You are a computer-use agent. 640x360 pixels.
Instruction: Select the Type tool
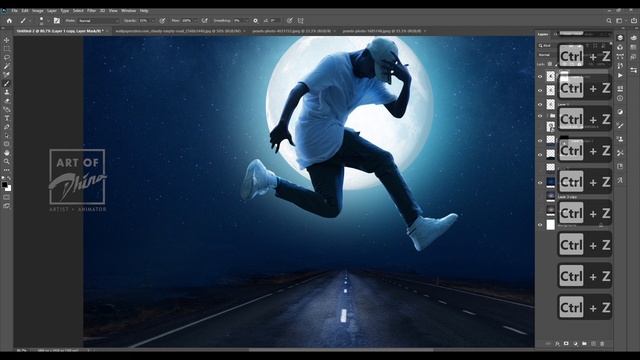[7, 118]
